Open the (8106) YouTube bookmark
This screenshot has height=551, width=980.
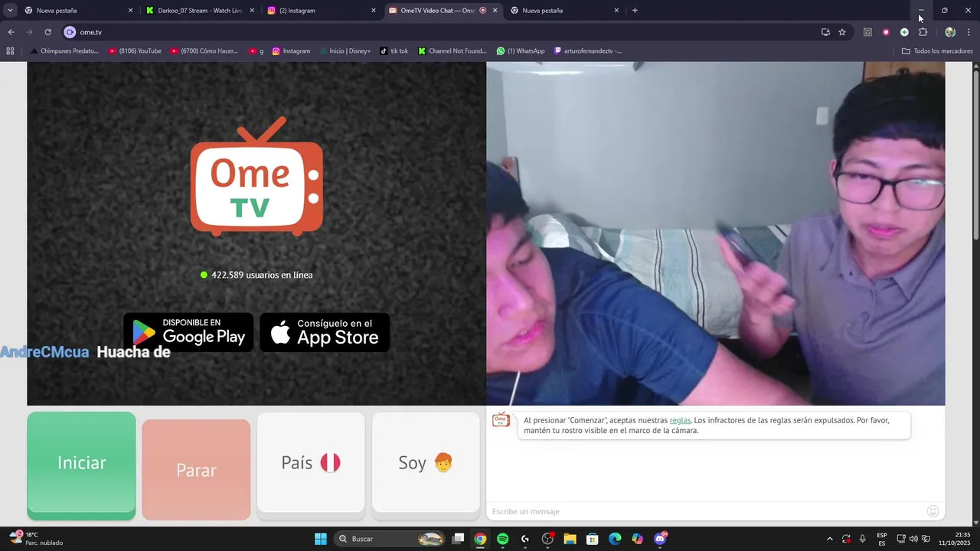[x=135, y=51]
